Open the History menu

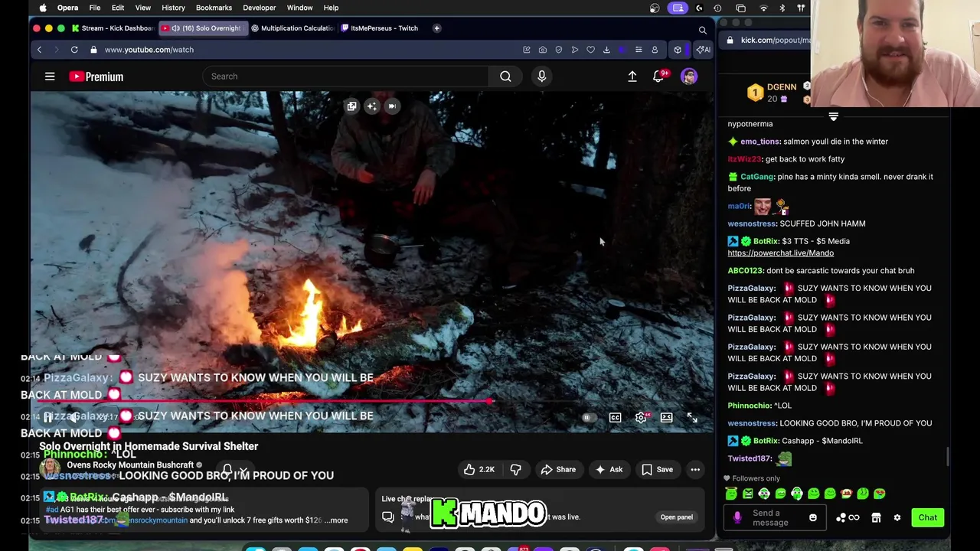click(173, 8)
